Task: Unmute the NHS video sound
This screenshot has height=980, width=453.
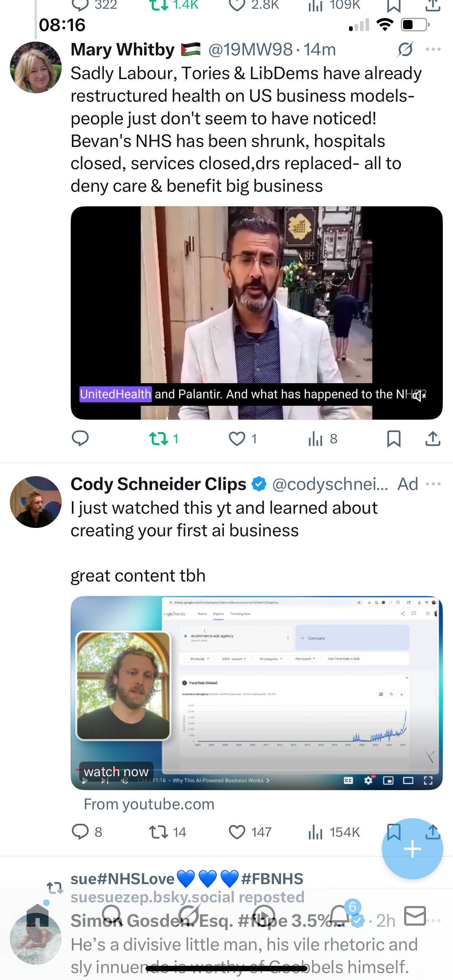Action: (x=419, y=396)
